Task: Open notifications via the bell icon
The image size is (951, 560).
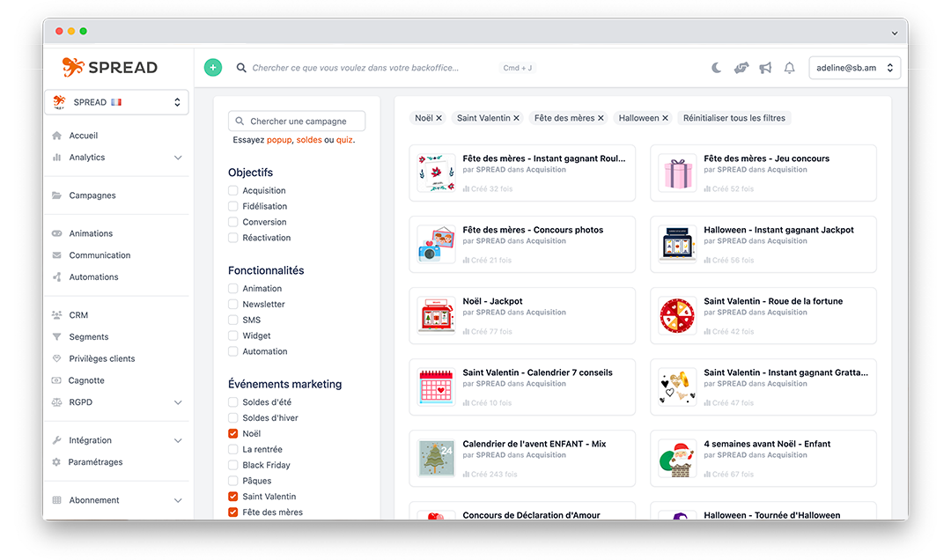Action: click(788, 67)
